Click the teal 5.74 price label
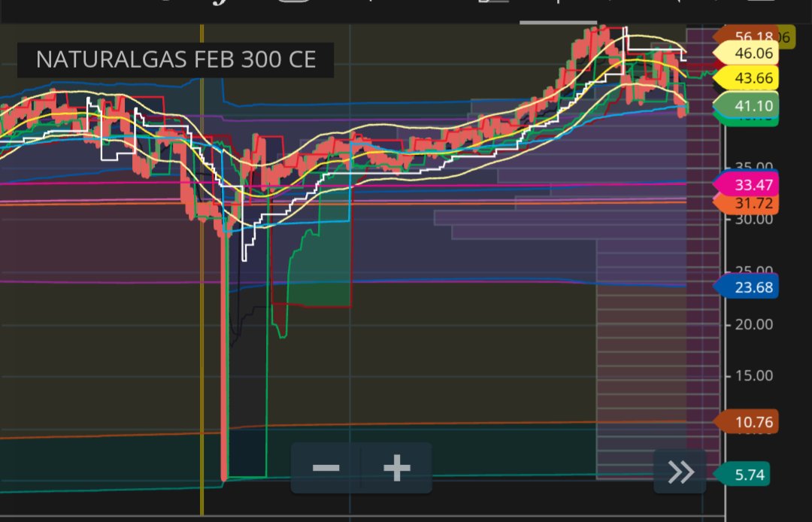 coord(741,475)
